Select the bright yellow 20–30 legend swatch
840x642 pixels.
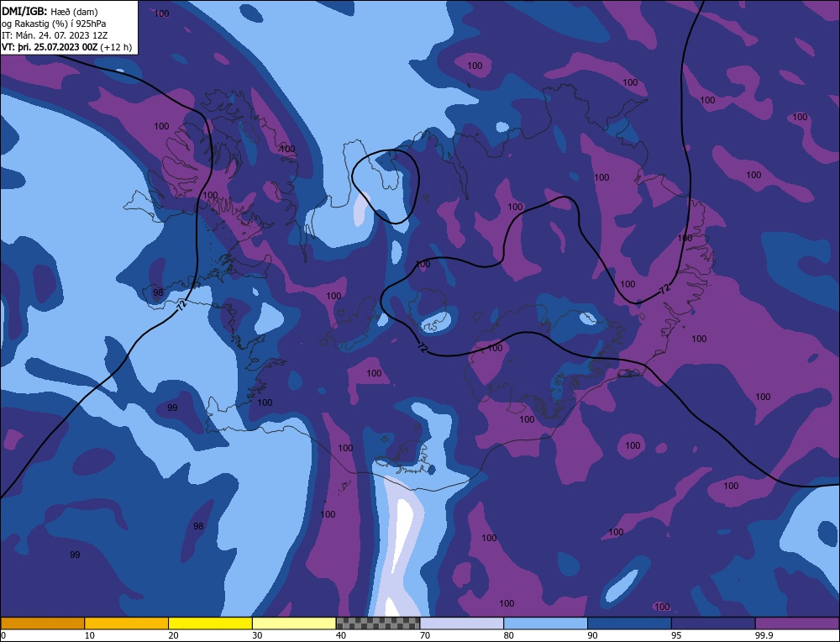point(210,623)
